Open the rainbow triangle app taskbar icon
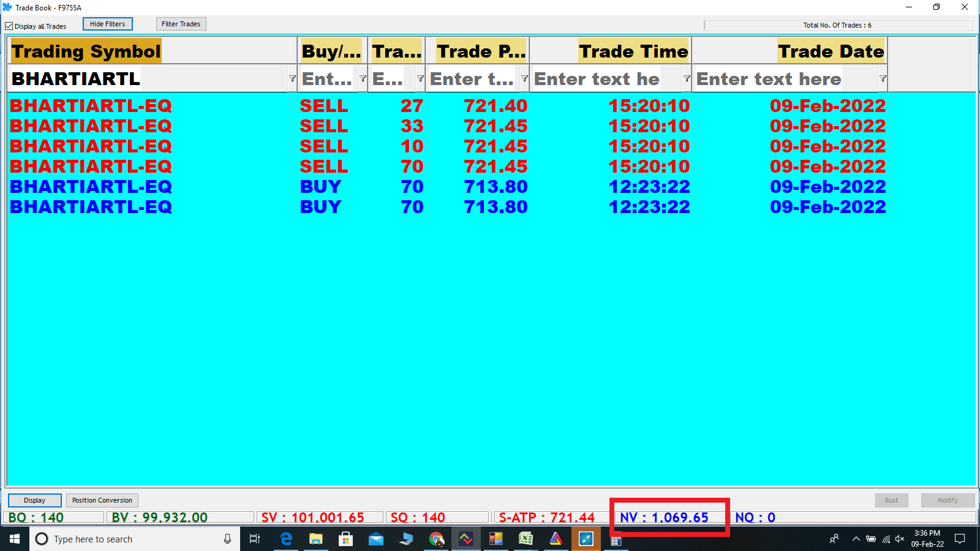The width and height of the screenshot is (980, 551). (556, 539)
